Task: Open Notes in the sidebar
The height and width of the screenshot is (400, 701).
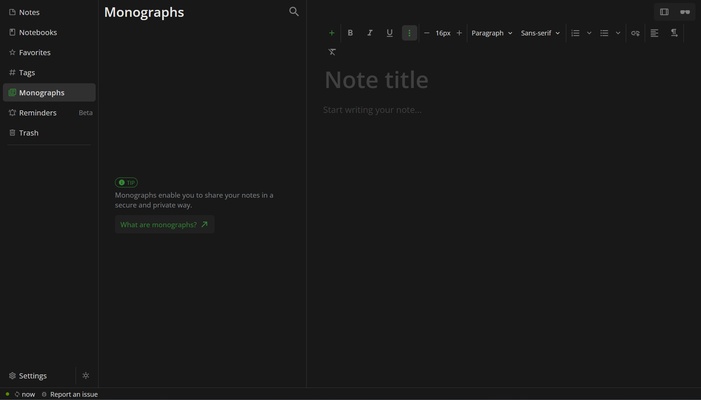Action: coord(49,13)
